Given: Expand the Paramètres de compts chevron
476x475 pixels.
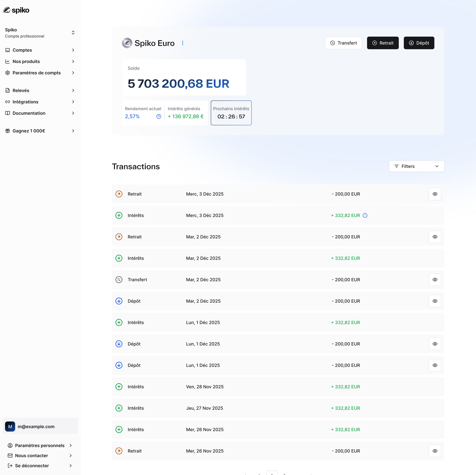Looking at the screenshot, I should tap(73, 73).
